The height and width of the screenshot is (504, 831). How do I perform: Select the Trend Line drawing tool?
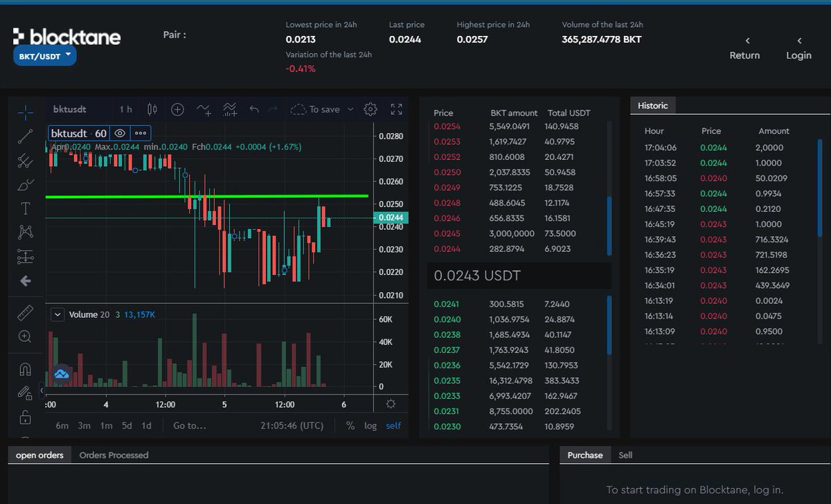[26, 136]
